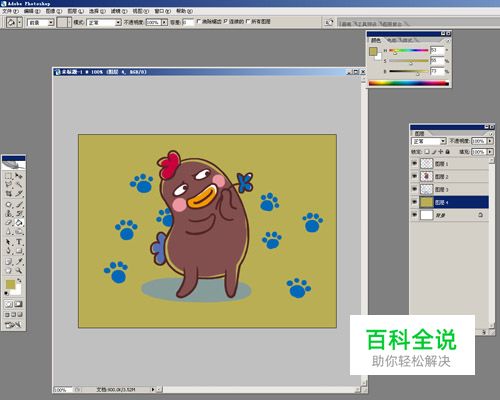Hide the 背景 layer with eye icon
Viewport: 500px width, 400px height.
(415, 215)
